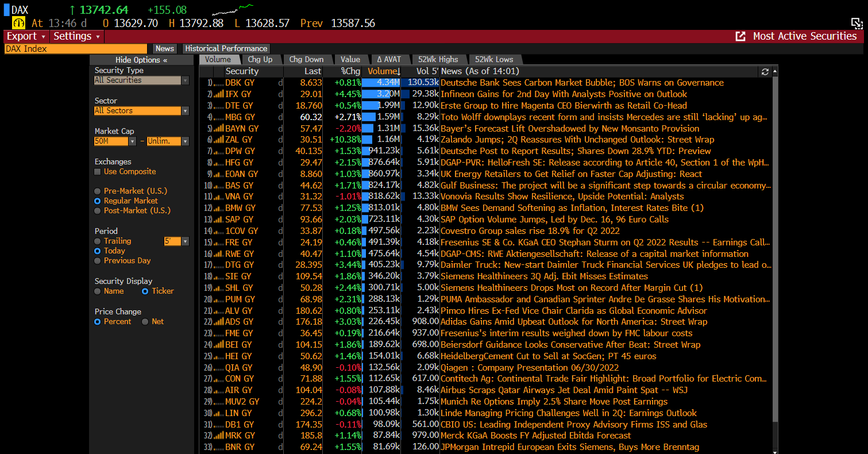Click the signal bars icon in the MRK GY row

218,436
